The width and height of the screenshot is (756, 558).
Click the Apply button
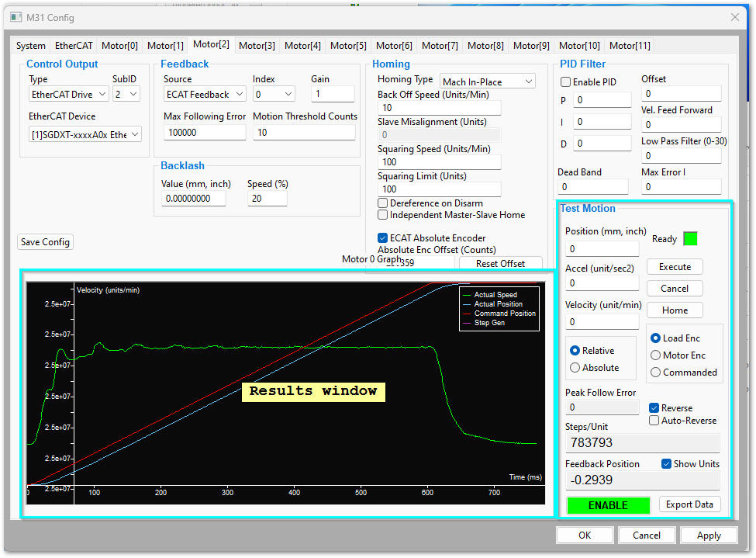coord(709,535)
